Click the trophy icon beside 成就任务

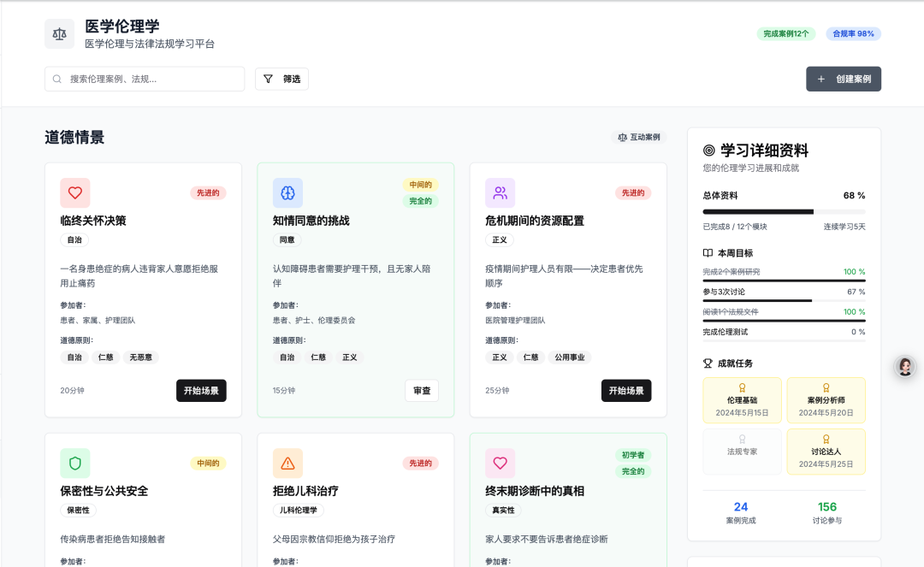[x=708, y=363]
